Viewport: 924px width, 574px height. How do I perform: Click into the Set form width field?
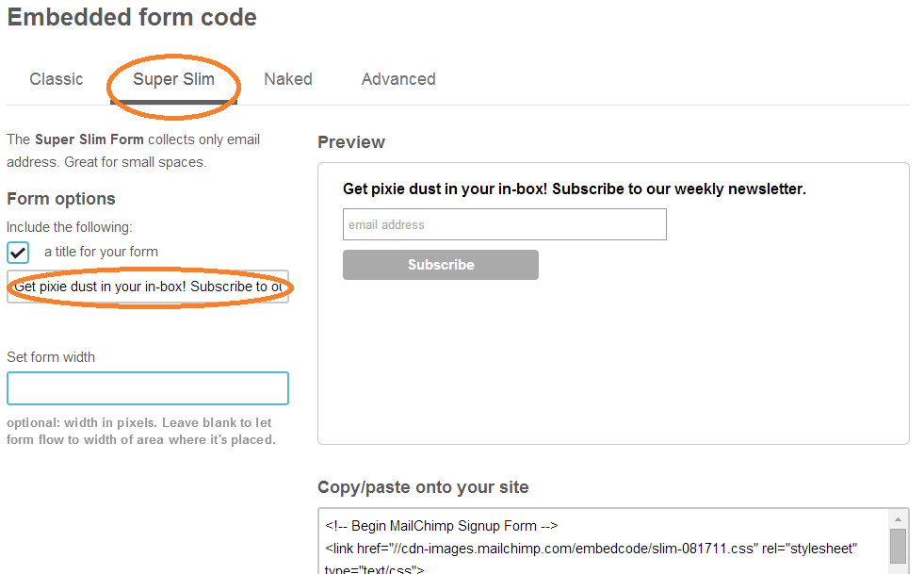tap(148, 388)
